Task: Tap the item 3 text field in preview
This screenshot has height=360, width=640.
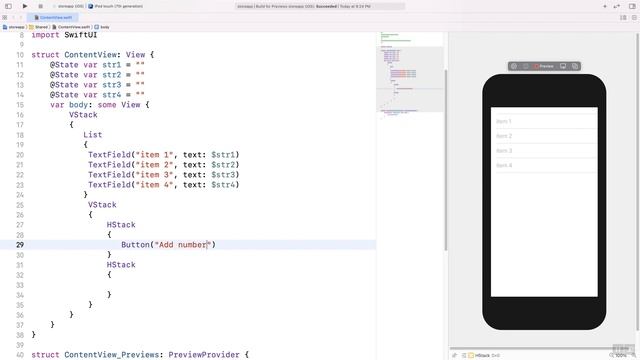Action: [544, 151]
